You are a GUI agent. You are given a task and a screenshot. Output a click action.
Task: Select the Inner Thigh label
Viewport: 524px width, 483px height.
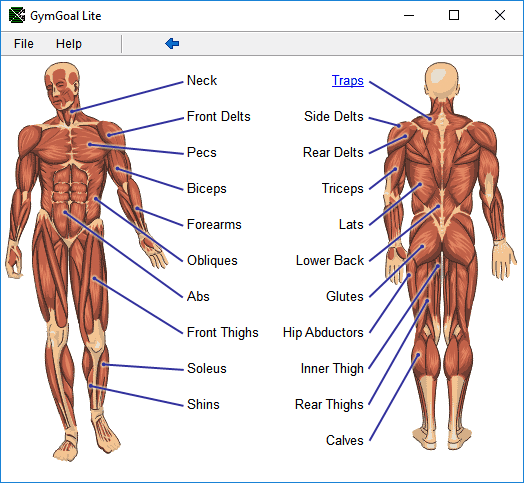click(x=332, y=368)
